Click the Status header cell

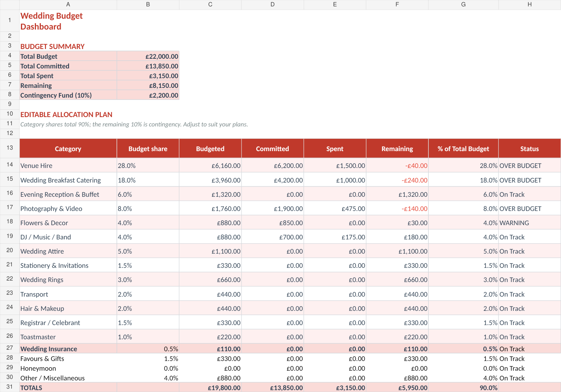tap(530, 148)
